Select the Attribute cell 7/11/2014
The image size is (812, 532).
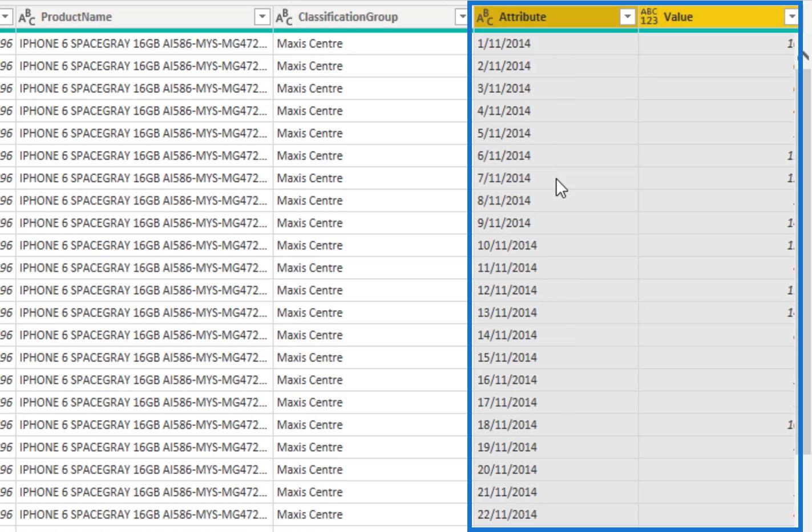pyautogui.click(x=555, y=178)
